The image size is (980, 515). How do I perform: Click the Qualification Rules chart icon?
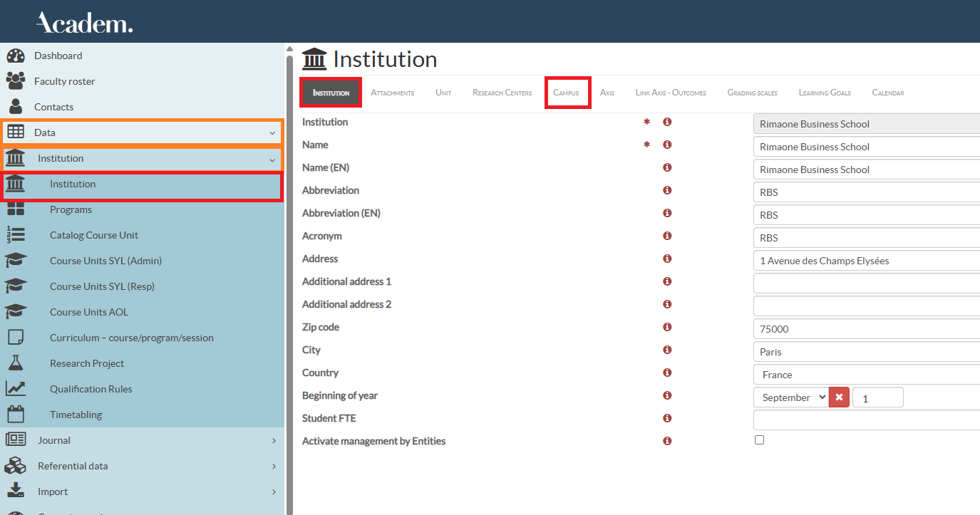pos(15,389)
